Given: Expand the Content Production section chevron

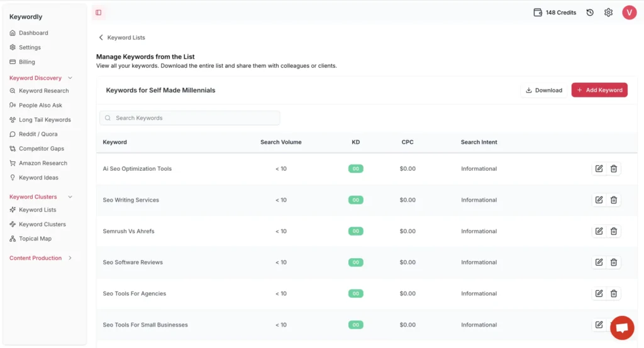Looking at the screenshot, I should [x=70, y=258].
